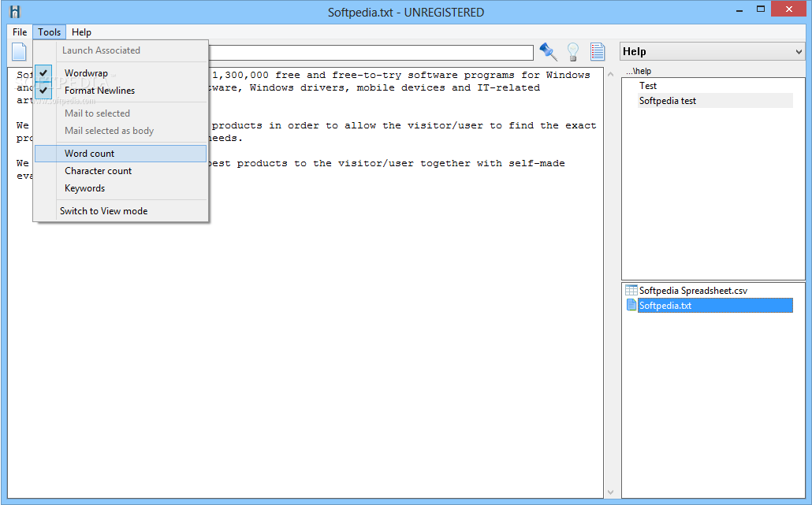Image resolution: width=812 pixels, height=505 pixels.
Task: Open the File menu
Action: 20,32
